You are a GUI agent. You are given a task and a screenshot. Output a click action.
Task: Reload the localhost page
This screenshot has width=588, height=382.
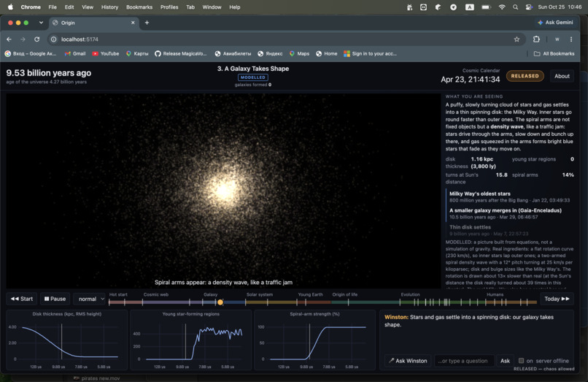click(x=36, y=39)
